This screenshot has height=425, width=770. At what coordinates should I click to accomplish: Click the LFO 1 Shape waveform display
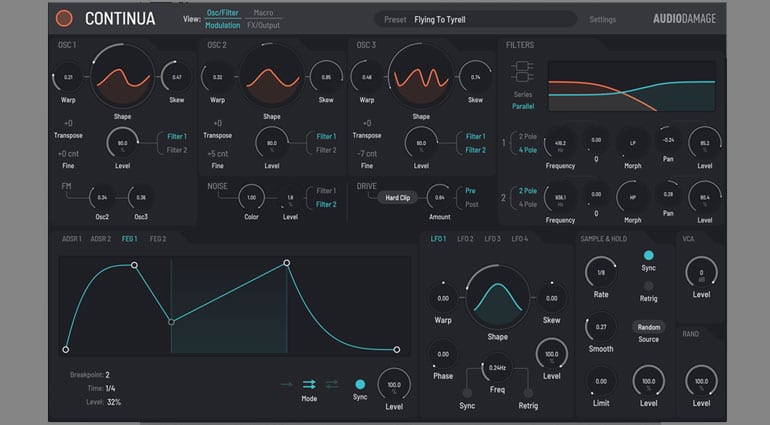pyautogui.click(x=497, y=298)
